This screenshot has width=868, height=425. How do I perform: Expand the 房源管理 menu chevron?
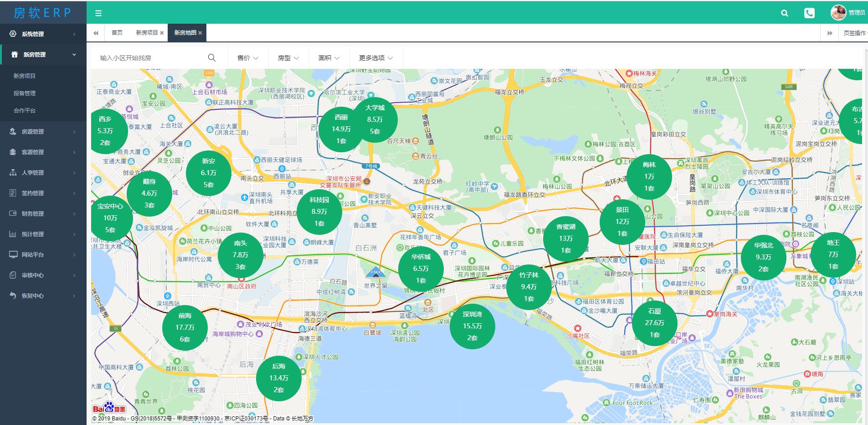74,132
